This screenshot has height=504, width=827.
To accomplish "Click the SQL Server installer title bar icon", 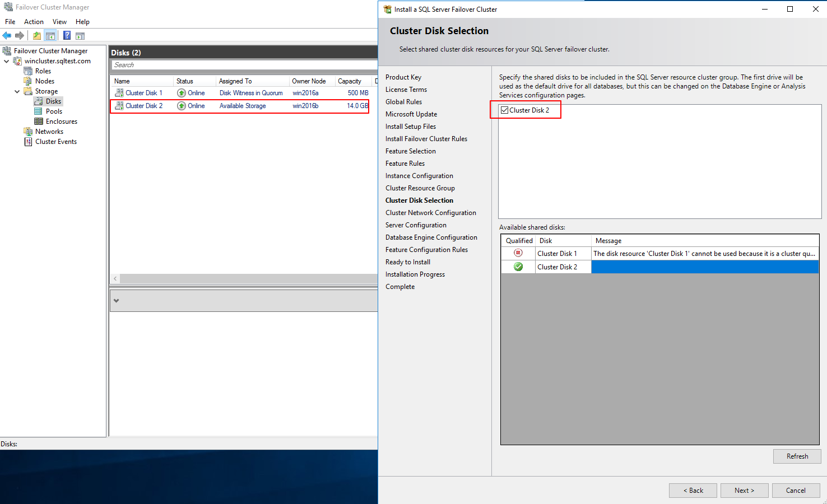I will pyautogui.click(x=387, y=10).
